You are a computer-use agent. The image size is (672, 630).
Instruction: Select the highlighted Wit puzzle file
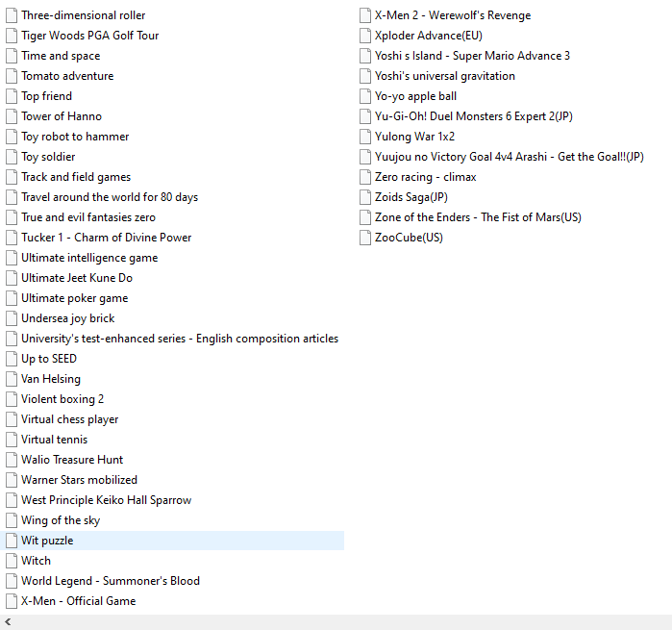click(47, 541)
